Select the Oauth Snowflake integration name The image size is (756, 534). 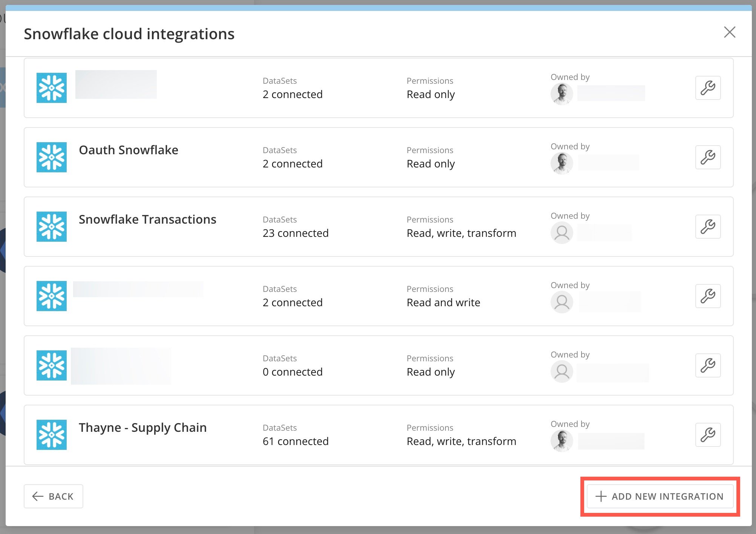(129, 150)
